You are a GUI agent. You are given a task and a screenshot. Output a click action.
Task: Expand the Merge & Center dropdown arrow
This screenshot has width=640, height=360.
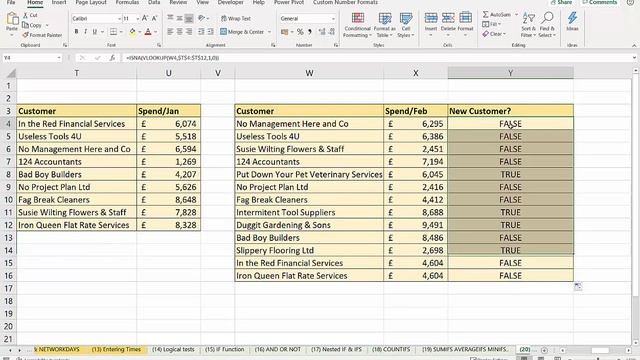269,32
